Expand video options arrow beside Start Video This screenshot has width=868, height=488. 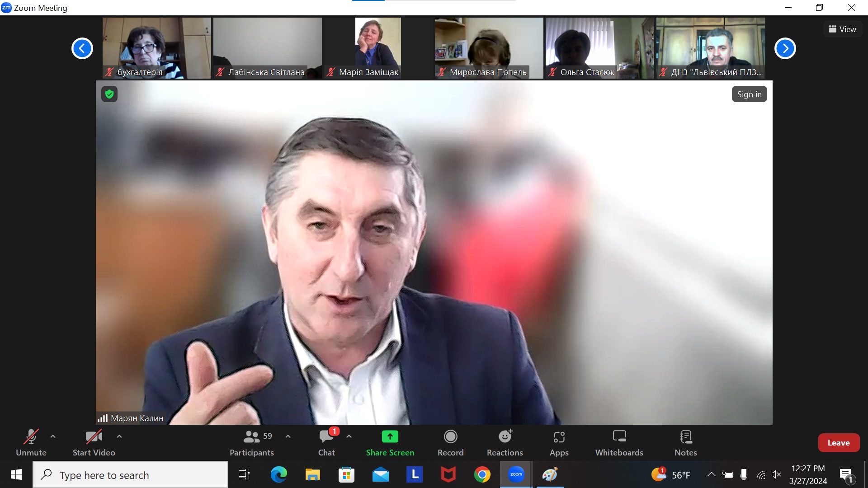click(119, 436)
